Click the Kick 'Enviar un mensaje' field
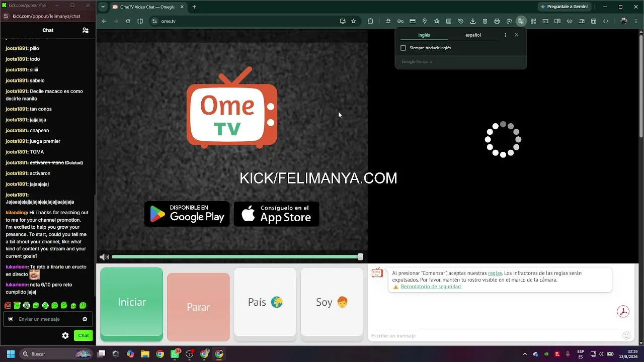 point(48,319)
